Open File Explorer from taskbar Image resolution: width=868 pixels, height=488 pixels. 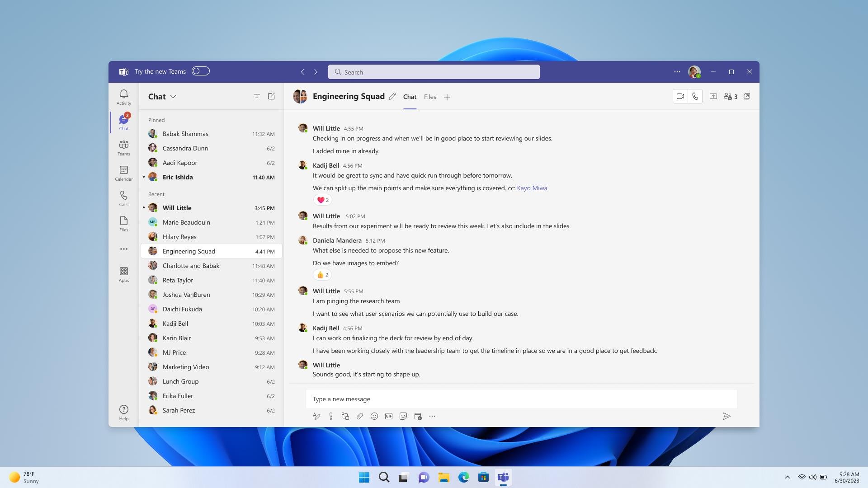[443, 477]
